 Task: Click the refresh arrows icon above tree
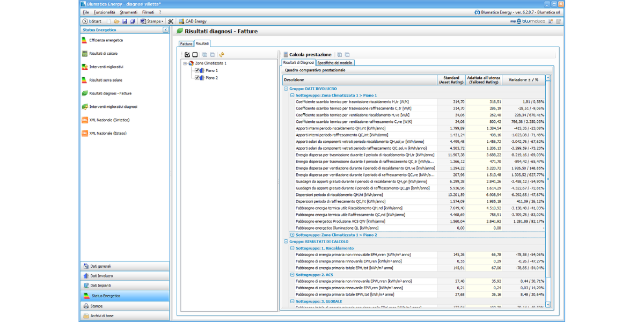coord(222,55)
